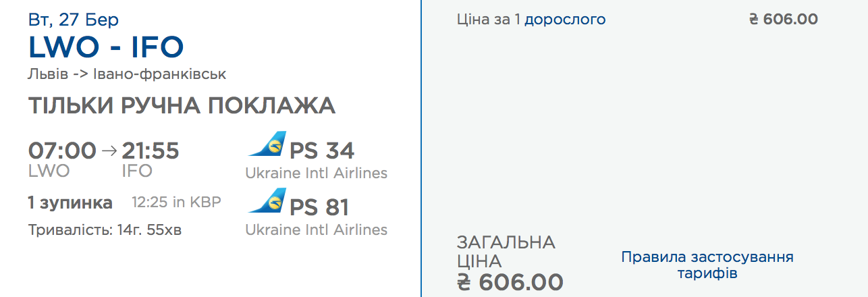Click the 'Ціна за 1 дорослого' label
The height and width of the screenshot is (297, 868).
531,20
